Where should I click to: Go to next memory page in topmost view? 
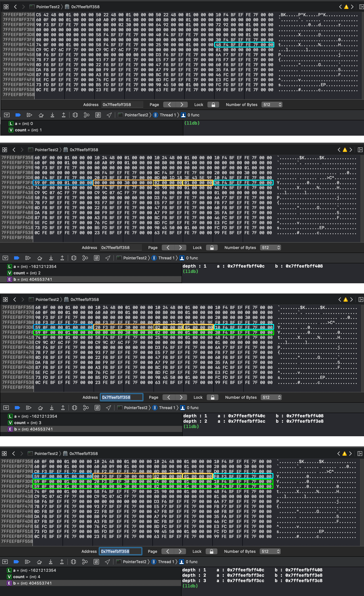point(182,104)
